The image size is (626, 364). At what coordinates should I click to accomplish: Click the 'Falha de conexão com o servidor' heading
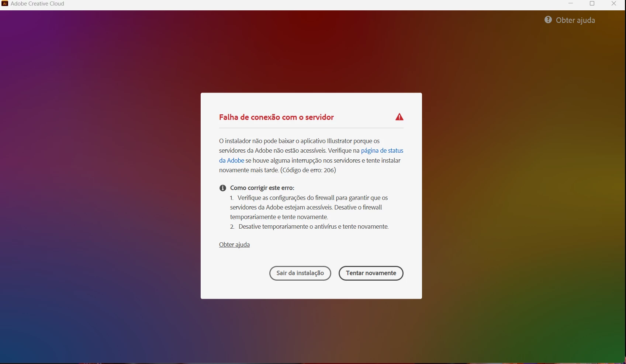point(276,117)
